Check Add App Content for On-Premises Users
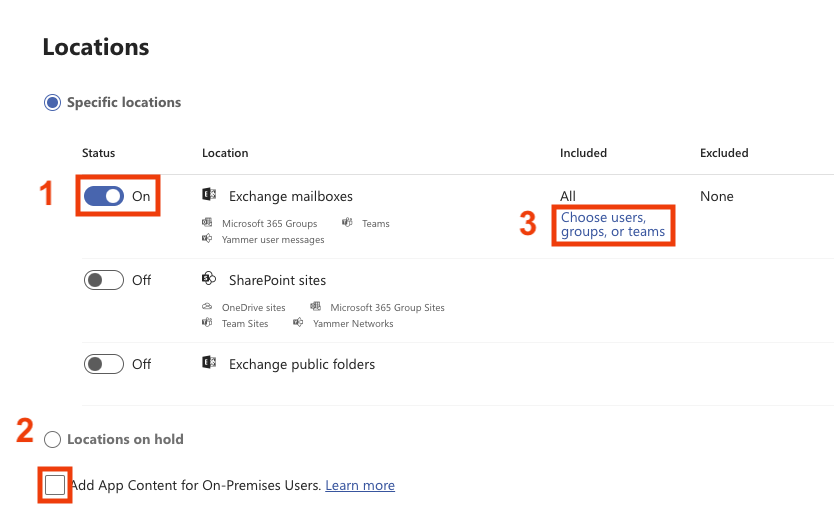This screenshot has width=834, height=509. pyautogui.click(x=55, y=485)
